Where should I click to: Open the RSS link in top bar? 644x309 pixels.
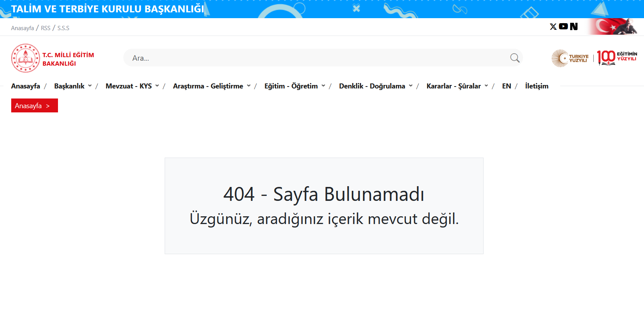46,28
